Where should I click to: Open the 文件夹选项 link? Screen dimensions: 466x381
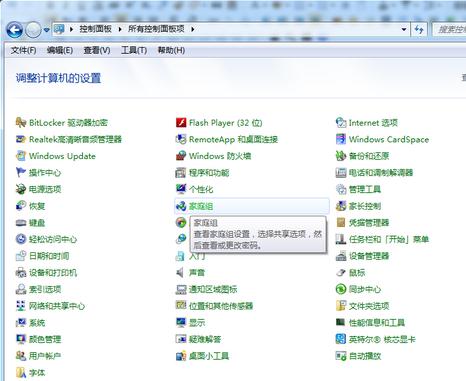[369, 306]
